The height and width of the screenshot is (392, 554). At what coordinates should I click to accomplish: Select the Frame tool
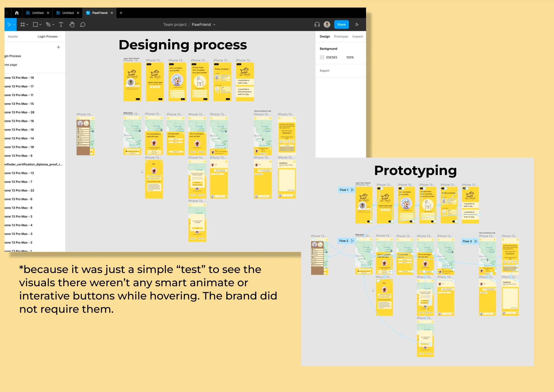(x=22, y=25)
